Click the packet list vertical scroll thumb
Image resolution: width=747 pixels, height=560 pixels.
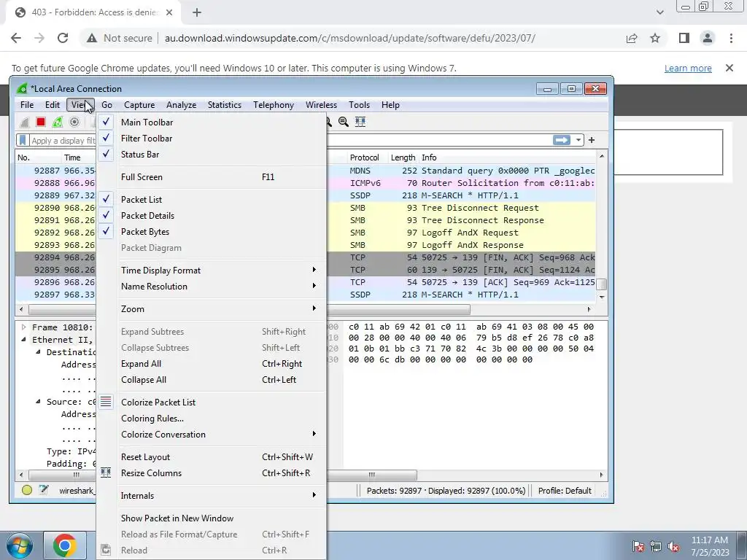[x=602, y=284]
